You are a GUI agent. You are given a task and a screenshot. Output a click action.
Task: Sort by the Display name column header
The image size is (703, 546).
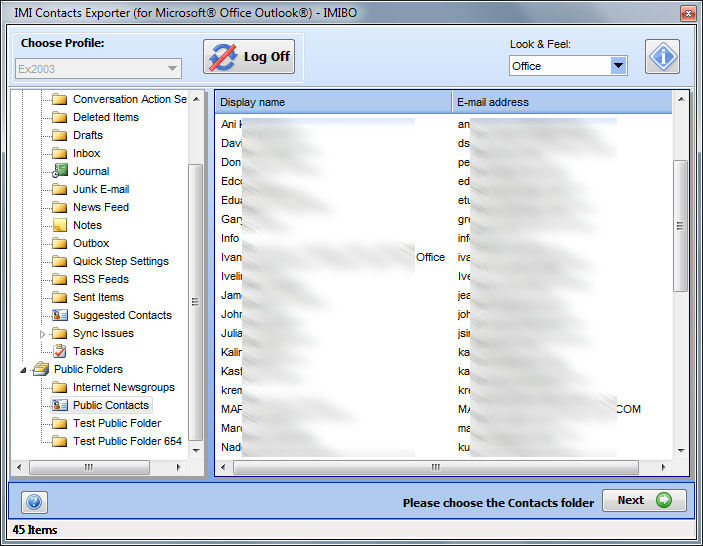pyautogui.click(x=334, y=102)
